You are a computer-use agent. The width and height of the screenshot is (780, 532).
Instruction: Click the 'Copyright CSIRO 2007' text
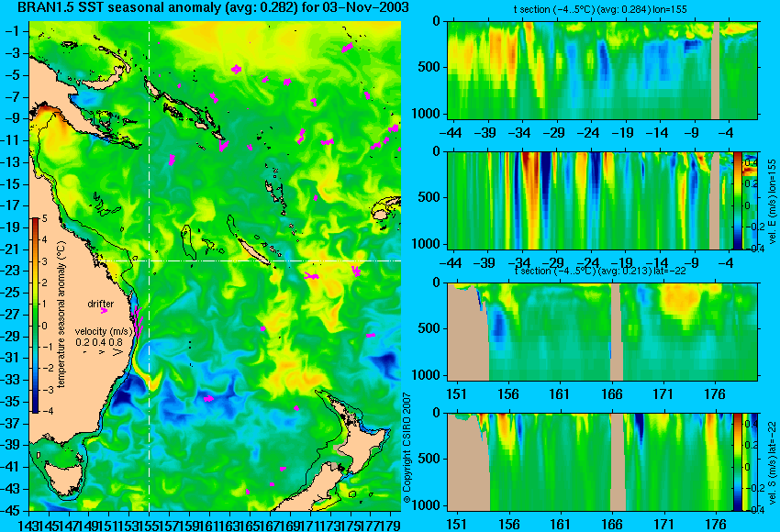click(x=407, y=448)
